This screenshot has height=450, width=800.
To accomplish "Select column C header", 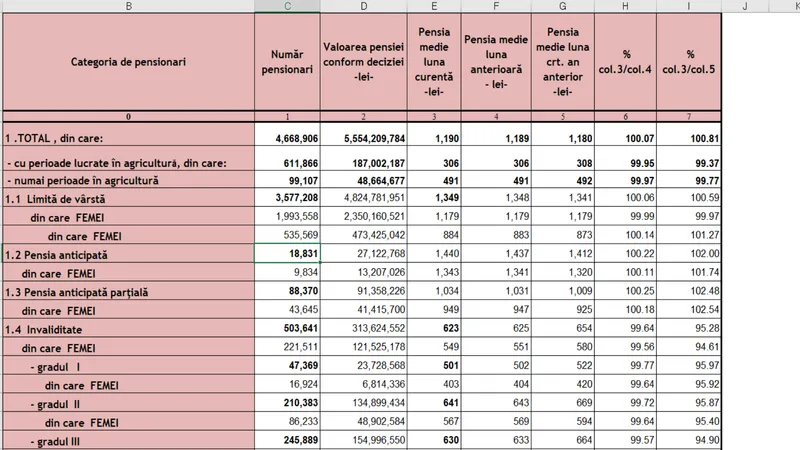I will pos(287,6).
